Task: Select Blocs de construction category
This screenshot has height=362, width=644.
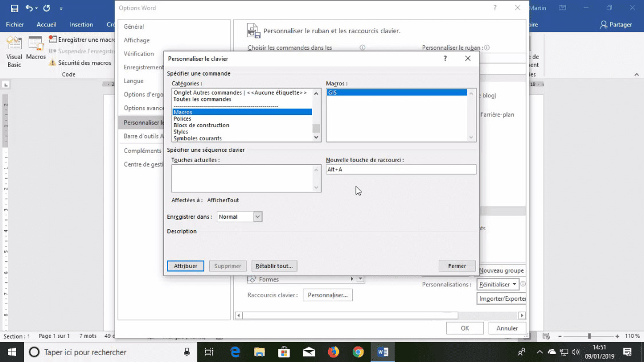Action: click(x=242, y=125)
